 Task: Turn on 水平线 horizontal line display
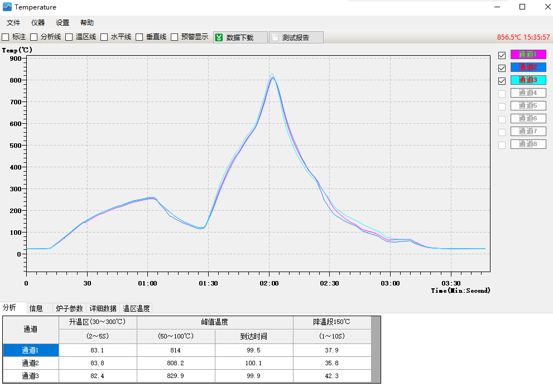click(x=104, y=37)
